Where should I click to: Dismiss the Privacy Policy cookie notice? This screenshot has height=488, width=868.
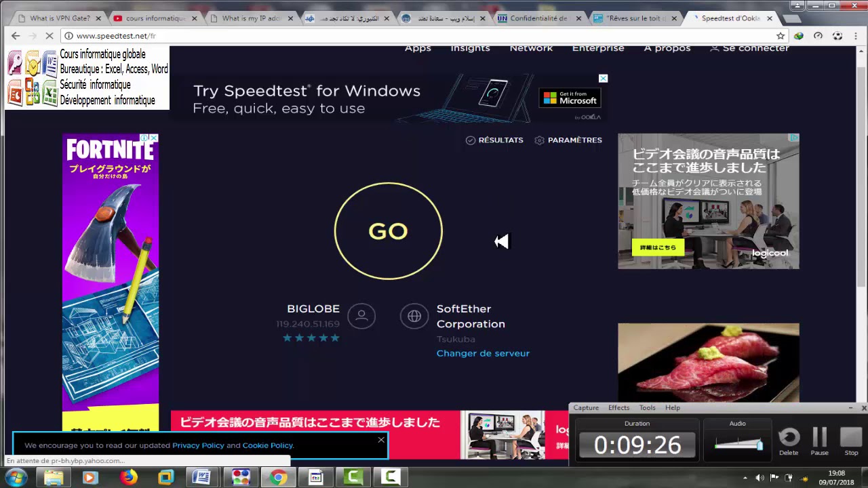381,440
